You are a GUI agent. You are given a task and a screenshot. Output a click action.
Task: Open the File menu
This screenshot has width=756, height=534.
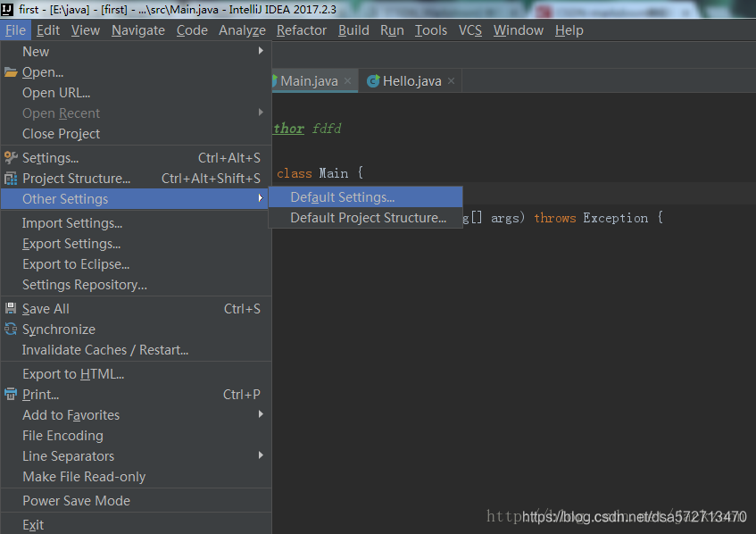click(15, 30)
